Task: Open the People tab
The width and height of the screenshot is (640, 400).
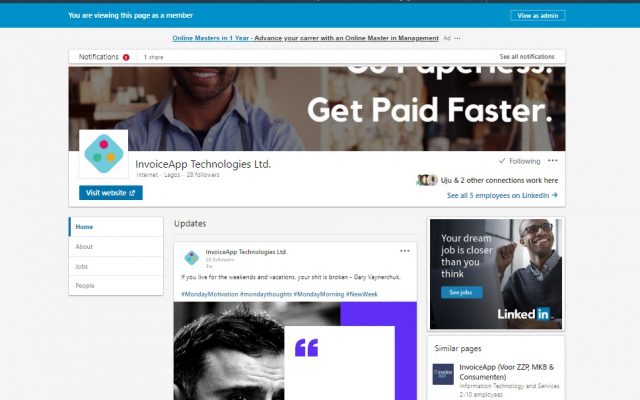Action: point(116,285)
